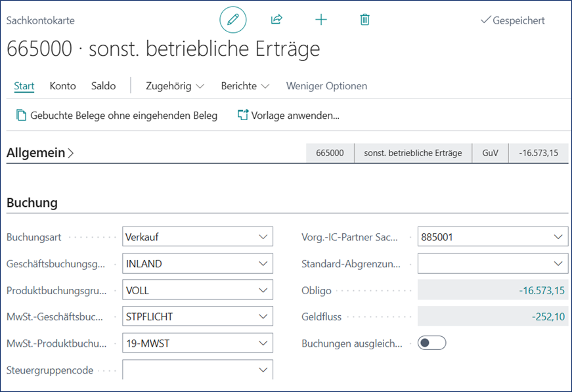Click the Obligo amount -16.573,15
Viewport: 572px width, 392px height.
point(538,290)
